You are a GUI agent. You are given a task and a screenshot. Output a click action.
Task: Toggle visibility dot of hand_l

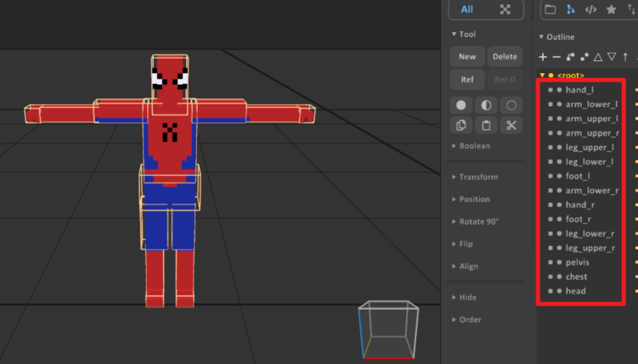pos(560,90)
